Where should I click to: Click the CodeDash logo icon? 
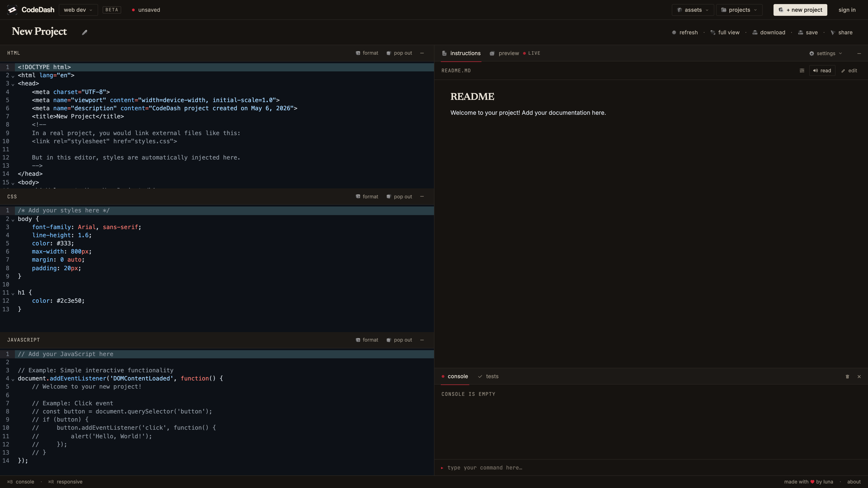click(x=12, y=10)
